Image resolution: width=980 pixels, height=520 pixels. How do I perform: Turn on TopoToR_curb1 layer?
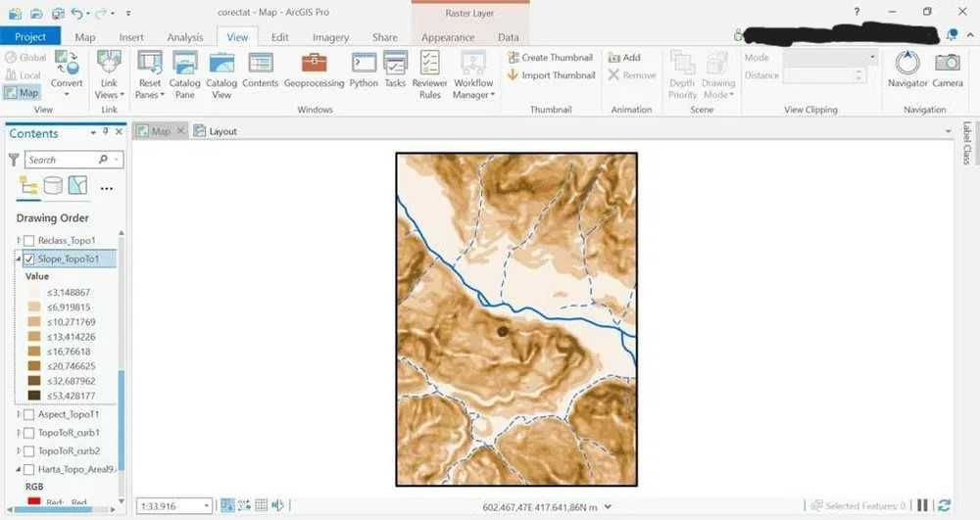tap(28, 433)
